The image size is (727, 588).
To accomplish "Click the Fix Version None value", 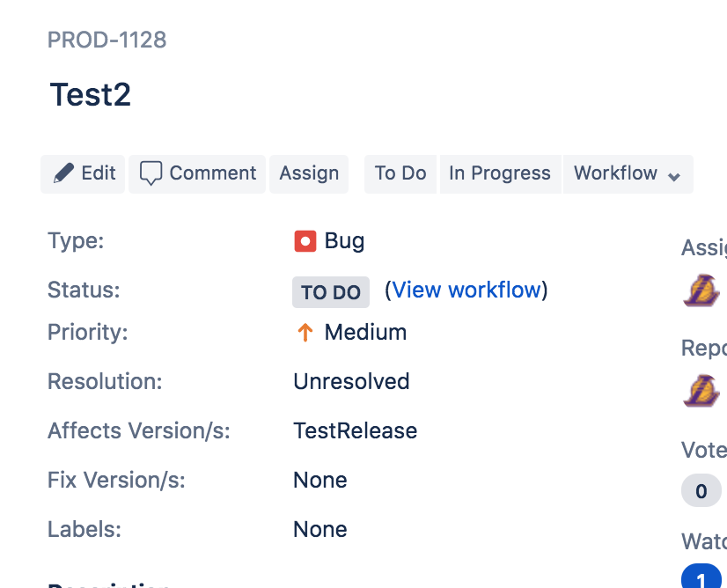I will click(319, 480).
